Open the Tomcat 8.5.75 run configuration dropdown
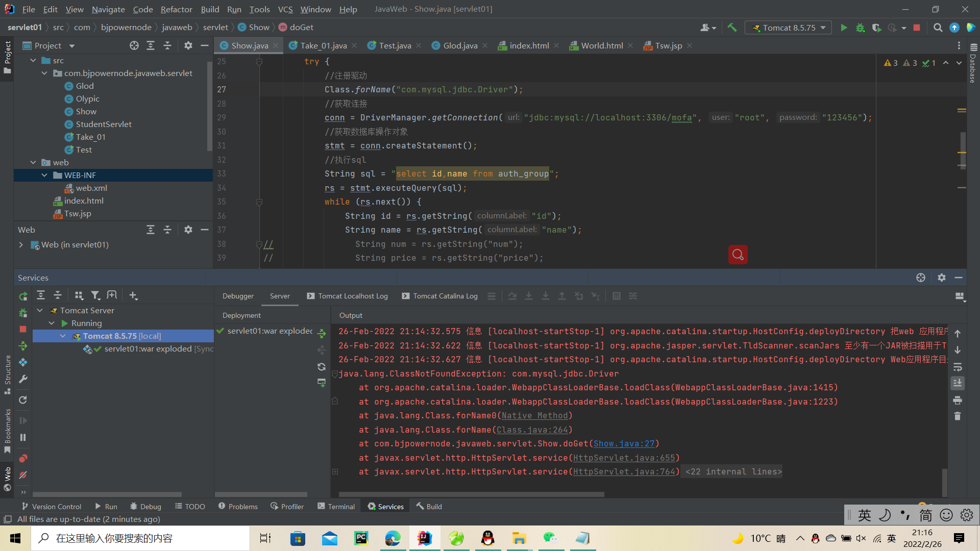This screenshot has width=980, height=551. (789, 28)
